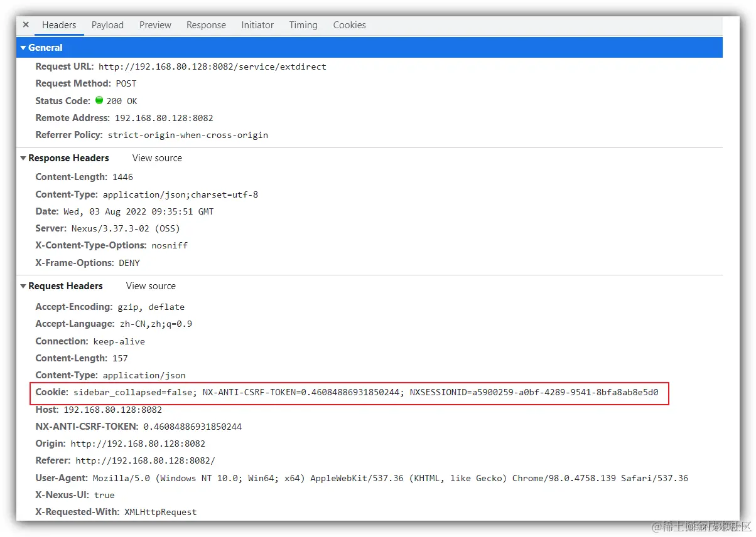Image resolution: width=756 pixels, height=537 pixels.
Task: Click View source for Request Headers
Action: tap(151, 286)
